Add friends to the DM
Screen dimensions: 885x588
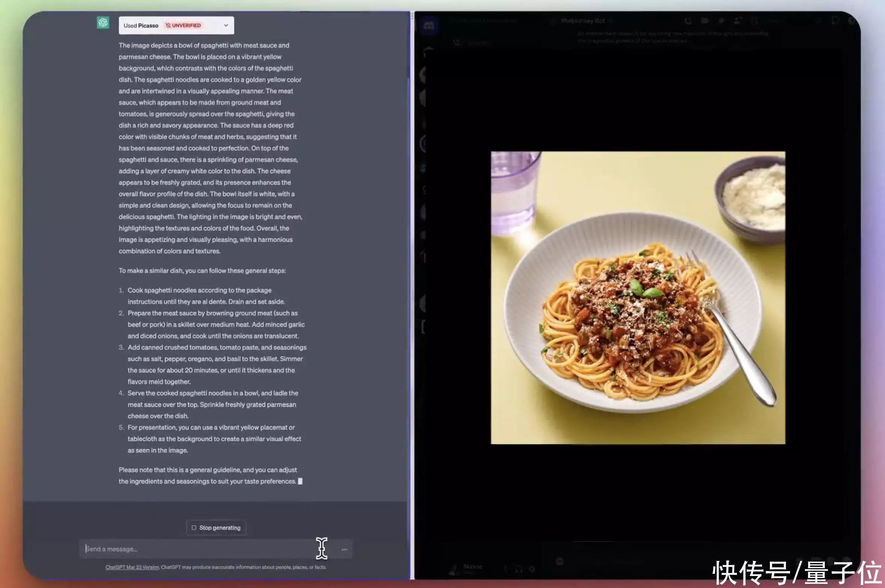click(x=737, y=21)
